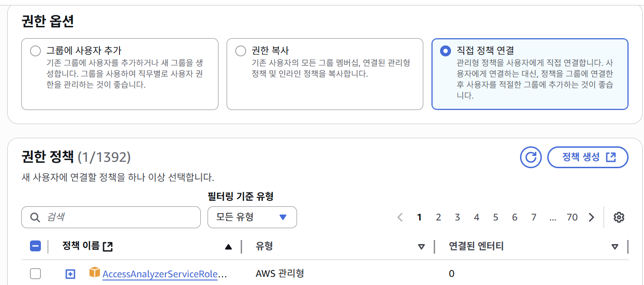Screen dimensions: 644x285
Task: Click the external link icon beside 정책 이름
Action: (108, 246)
